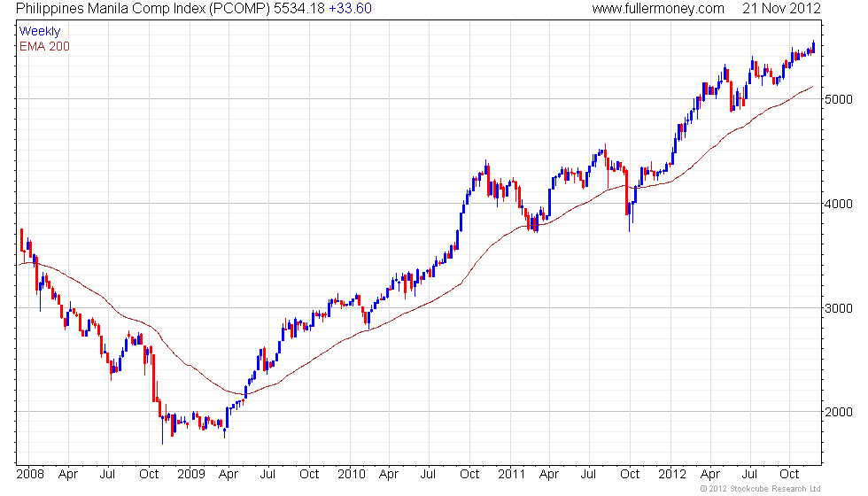Click the 2008 year axis label
The image size is (868, 496).
(x=30, y=474)
